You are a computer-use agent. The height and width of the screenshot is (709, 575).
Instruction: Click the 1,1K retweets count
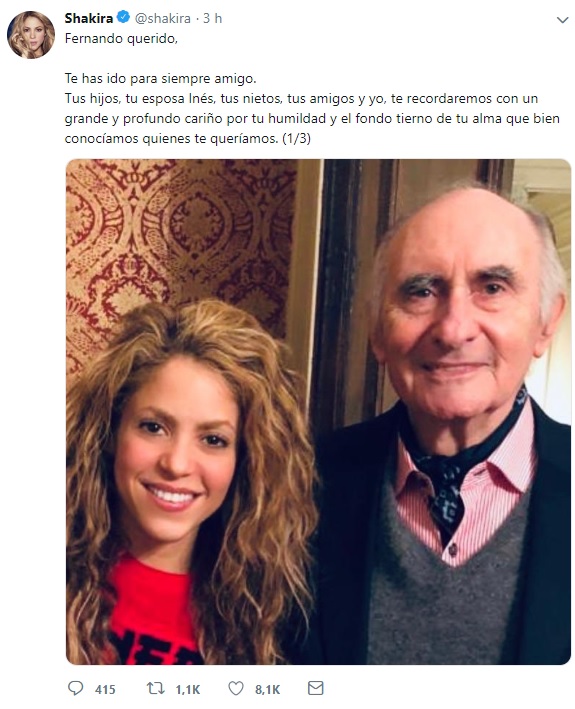188,689
